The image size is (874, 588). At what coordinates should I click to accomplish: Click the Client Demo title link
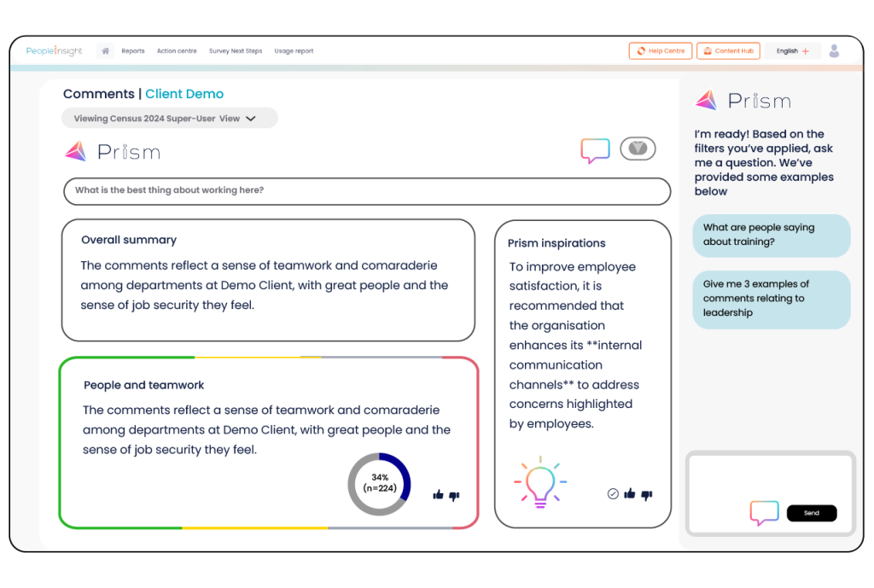click(x=184, y=94)
